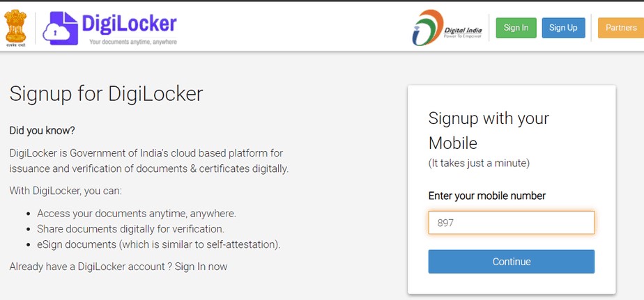Focus the mobile number input field
Screen dimensions: 644x300
click(x=511, y=223)
